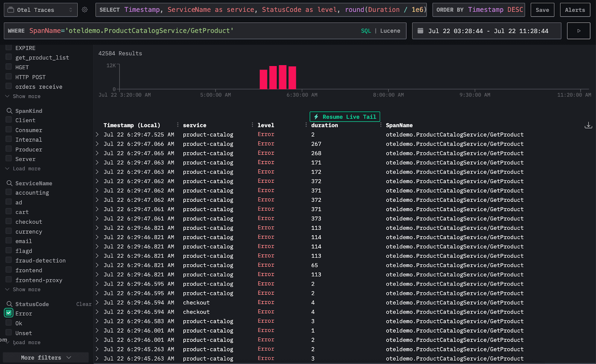
Task: Expand the first trace row at 6:29:47.525
Action: click(97, 134)
